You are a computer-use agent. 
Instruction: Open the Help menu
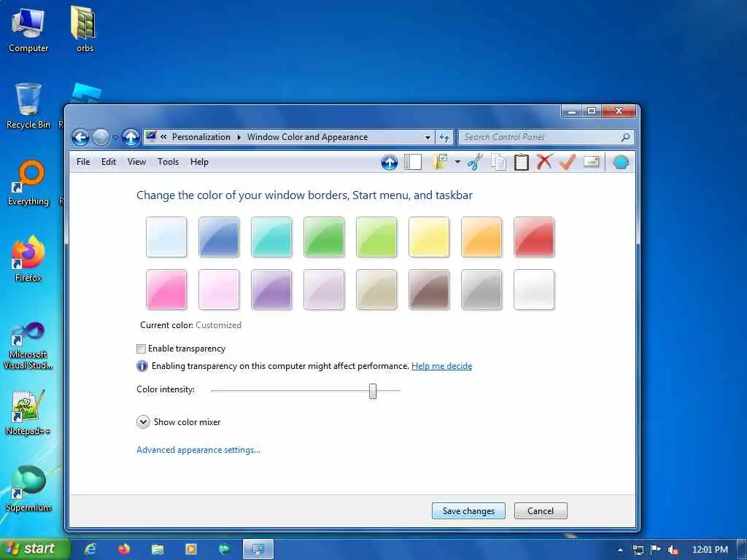click(199, 162)
